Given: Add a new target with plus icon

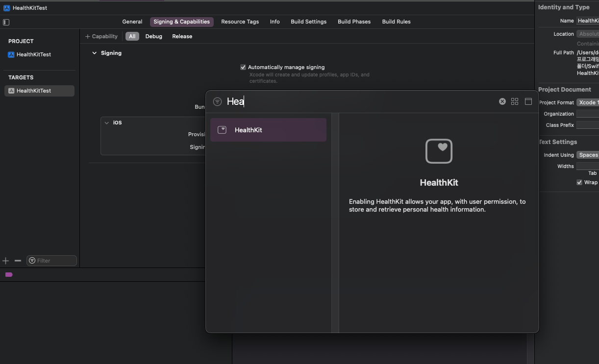Looking at the screenshot, I should [x=6, y=261].
